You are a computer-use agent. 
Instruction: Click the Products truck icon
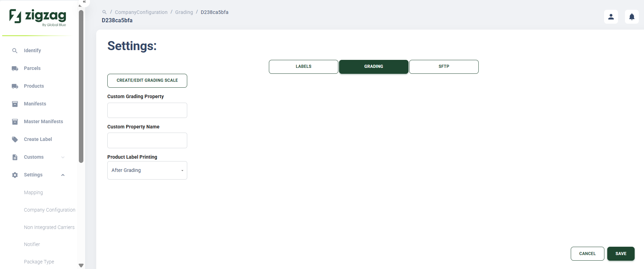[x=15, y=86]
